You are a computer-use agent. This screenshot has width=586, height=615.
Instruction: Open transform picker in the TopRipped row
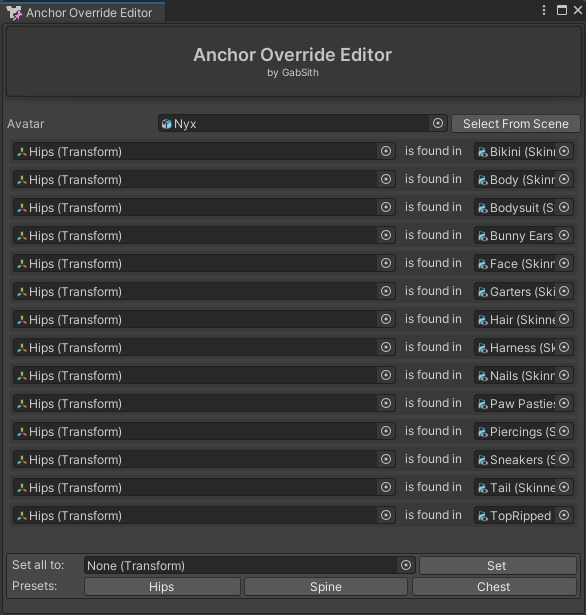tap(386, 515)
